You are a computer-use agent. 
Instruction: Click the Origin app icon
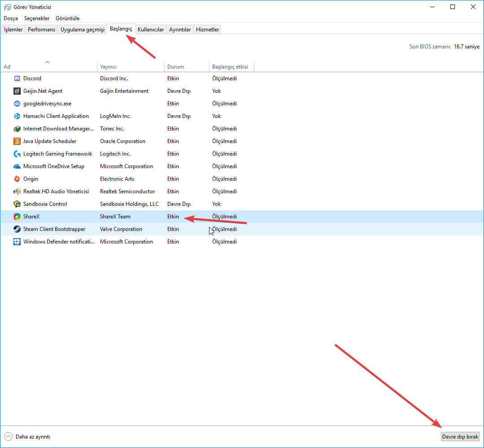[17, 179]
